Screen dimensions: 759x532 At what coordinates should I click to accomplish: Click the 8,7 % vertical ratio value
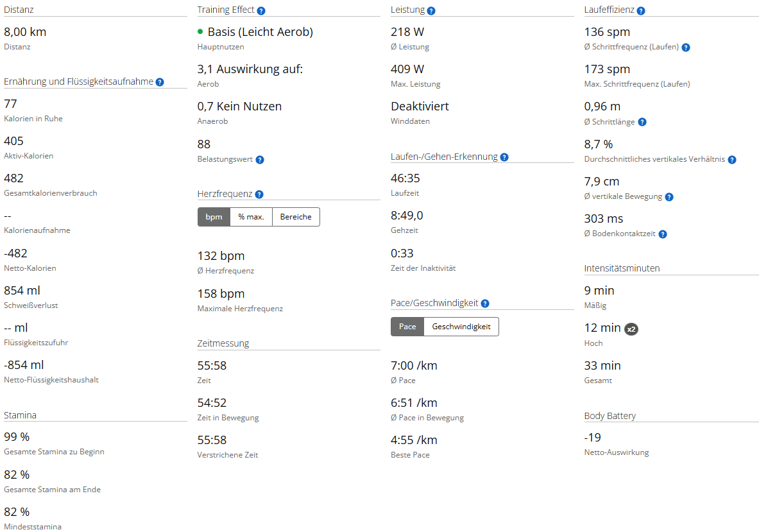click(x=599, y=144)
